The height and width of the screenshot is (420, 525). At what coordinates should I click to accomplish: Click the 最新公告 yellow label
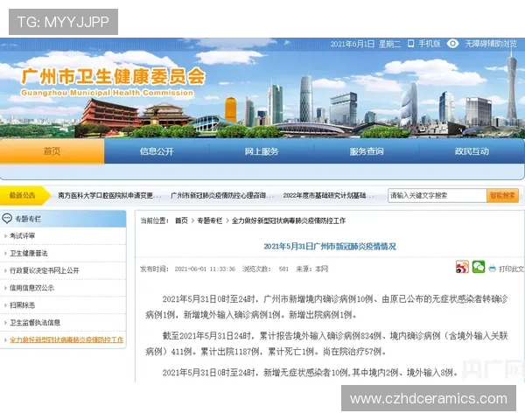point(23,195)
